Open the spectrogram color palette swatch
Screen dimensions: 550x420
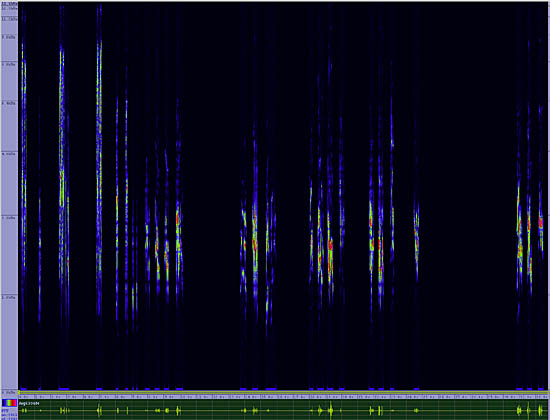[9, 403]
